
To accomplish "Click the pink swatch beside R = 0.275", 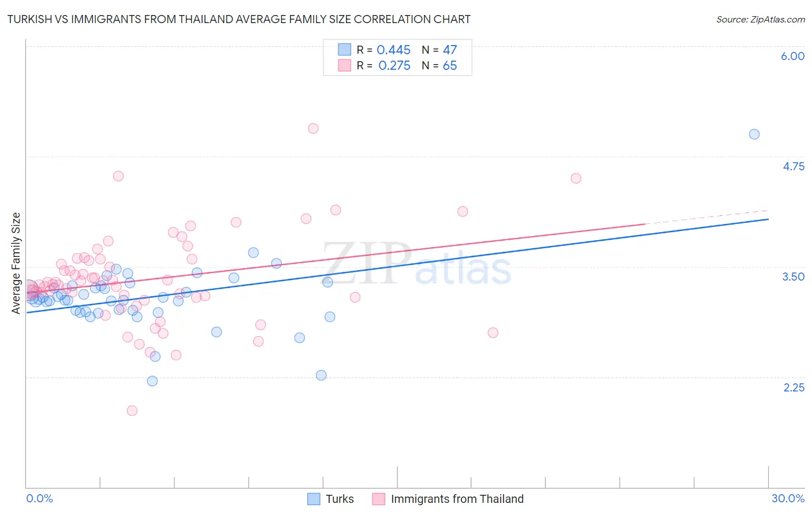I will pos(344,65).
